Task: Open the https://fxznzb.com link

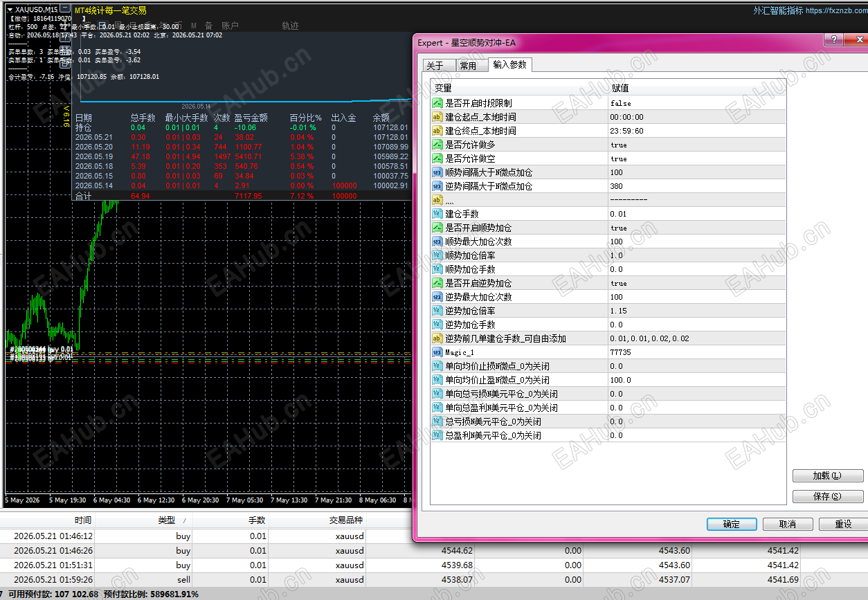Action: (x=836, y=10)
